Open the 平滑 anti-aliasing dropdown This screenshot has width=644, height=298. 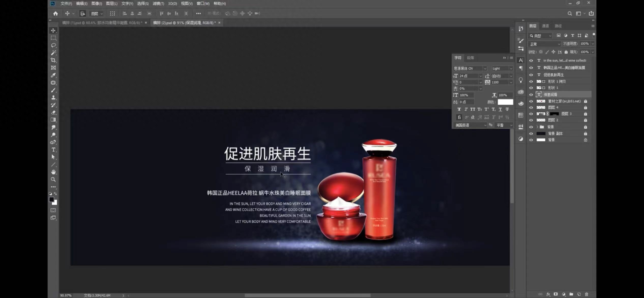tap(504, 125)
